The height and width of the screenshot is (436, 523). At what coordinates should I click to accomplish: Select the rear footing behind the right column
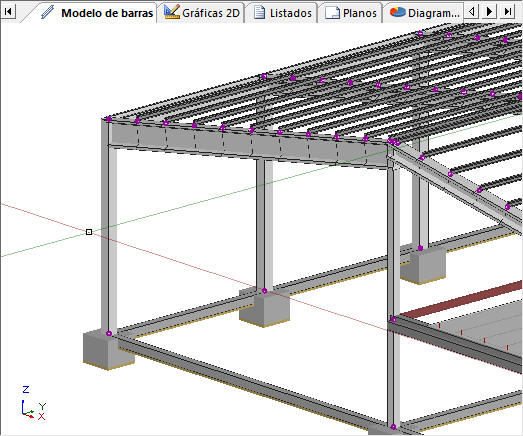pos(423,267)
